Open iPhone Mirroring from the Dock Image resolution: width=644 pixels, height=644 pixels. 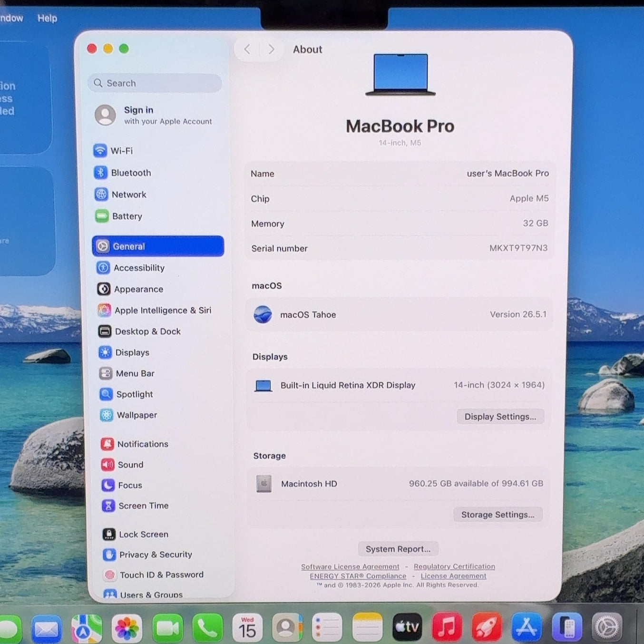click(566, 627)
